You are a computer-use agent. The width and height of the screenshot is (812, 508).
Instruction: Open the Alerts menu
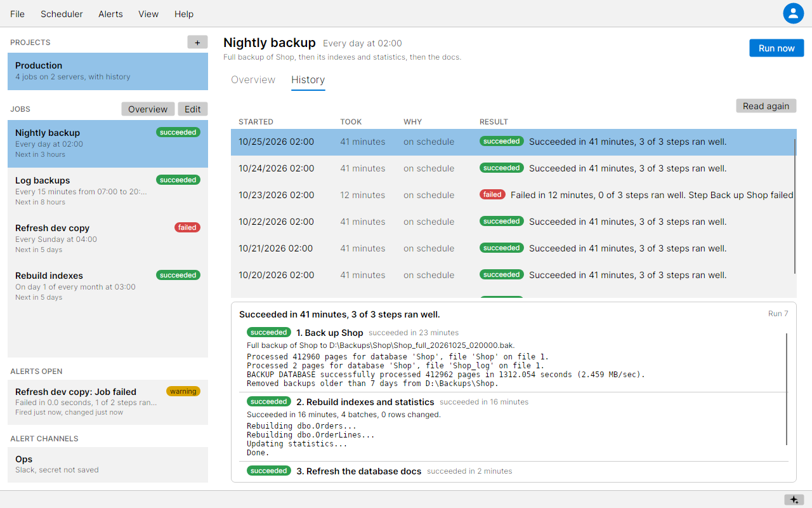point(110,14)
